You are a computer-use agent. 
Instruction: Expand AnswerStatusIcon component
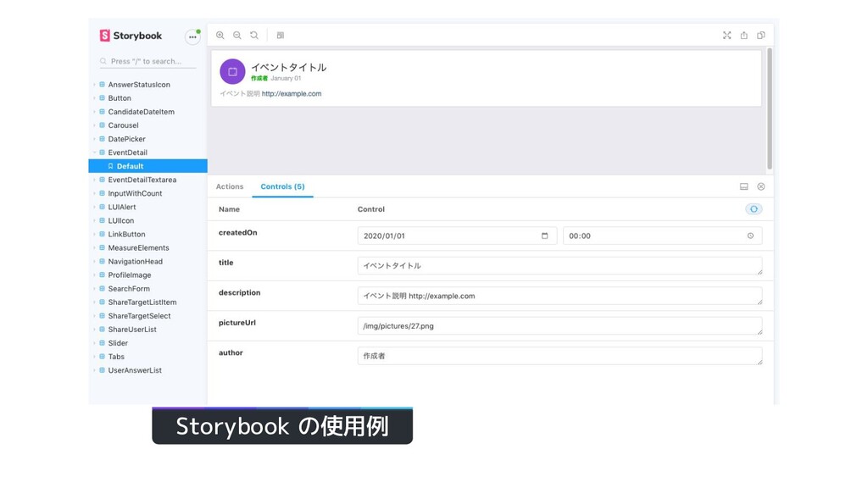tap(139, 85)
